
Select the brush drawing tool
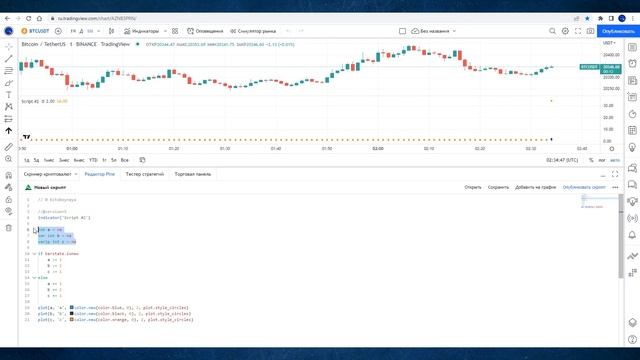(9, 83)
